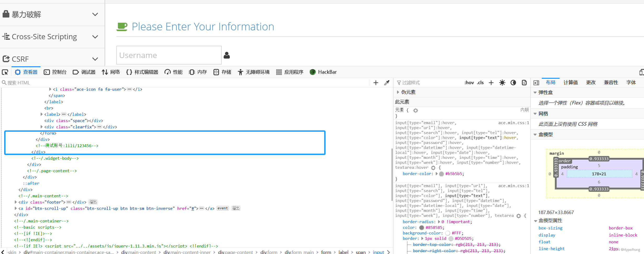Collapse the 盒模型属性 properties section
Viewport: 644px width, 254px height.
[x=535, y=221]
